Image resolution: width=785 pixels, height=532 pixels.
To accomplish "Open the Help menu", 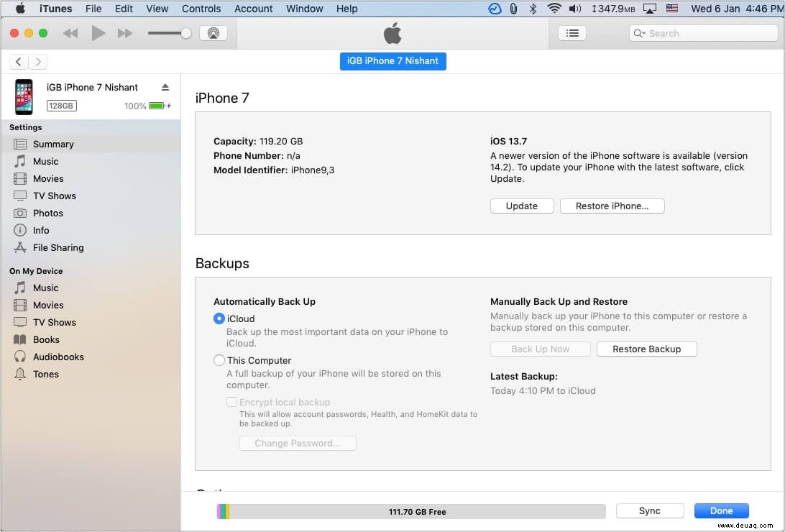I will point(347,9).
